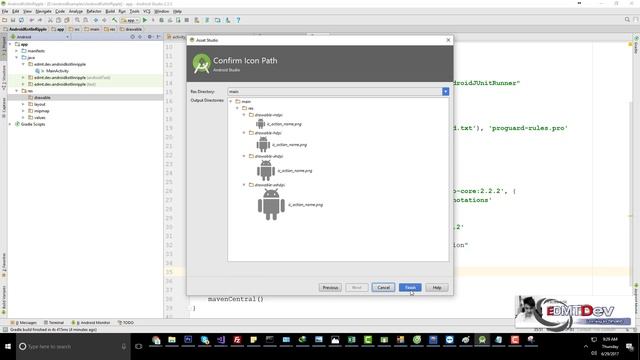Click Cancel in the Asset Studio dialog
This screenshot has width=640, height=360.
tap(383, 287)
